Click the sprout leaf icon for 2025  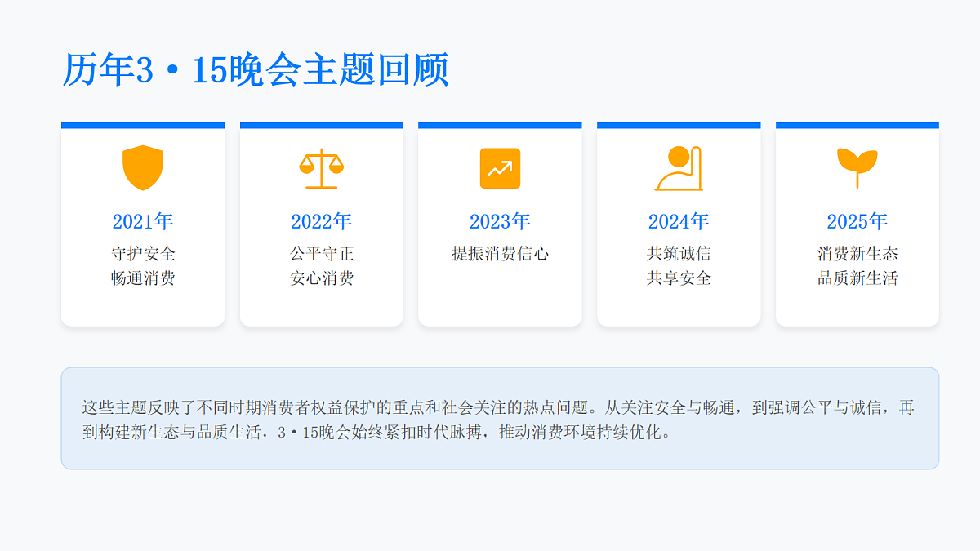(857, 169)
